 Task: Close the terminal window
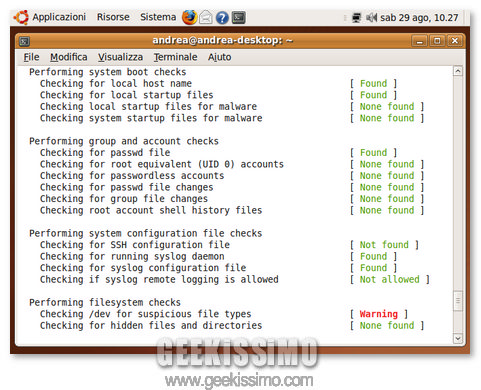[x=454, y=41]
